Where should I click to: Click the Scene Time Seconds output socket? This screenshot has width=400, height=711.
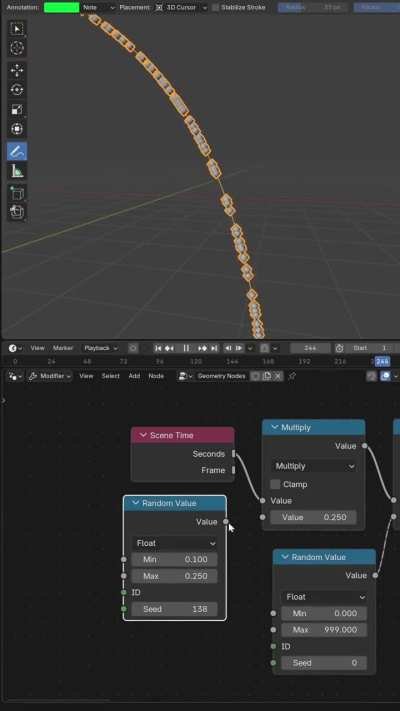pyautogui.click(x=234, y=454)
